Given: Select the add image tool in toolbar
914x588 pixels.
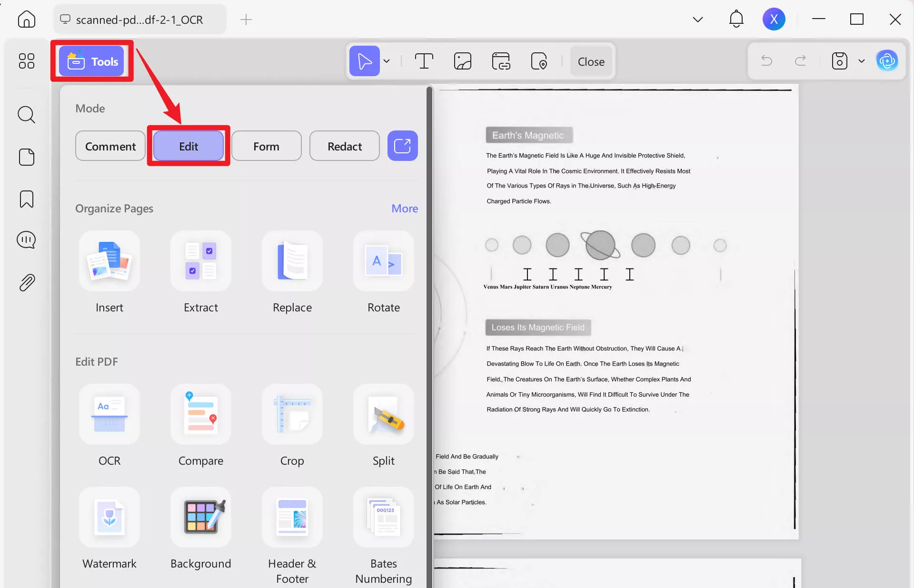Looking at the screenshot, I should click(462, 61).
